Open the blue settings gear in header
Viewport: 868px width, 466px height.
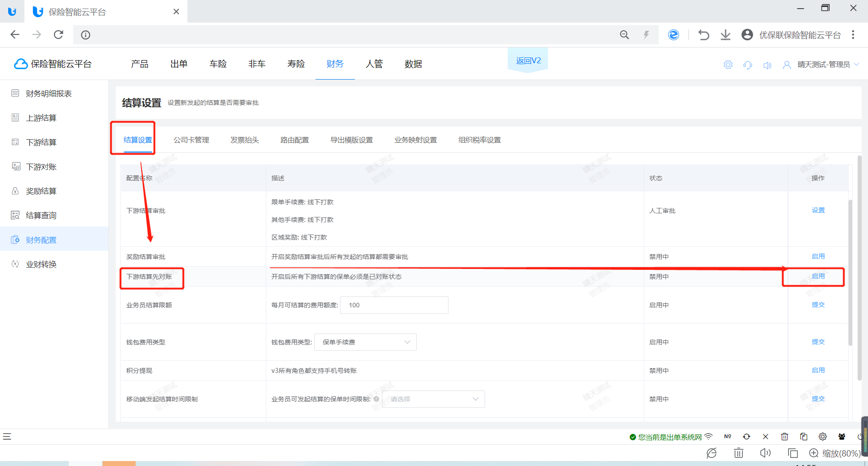tap(728, 65)
